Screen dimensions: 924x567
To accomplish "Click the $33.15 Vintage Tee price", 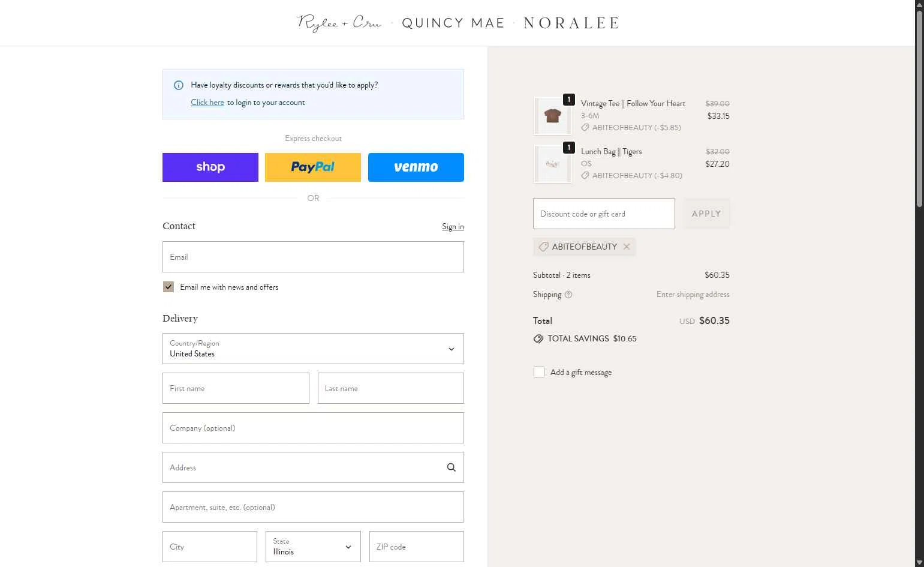I will pyautogui.click(x=718, y=116).
